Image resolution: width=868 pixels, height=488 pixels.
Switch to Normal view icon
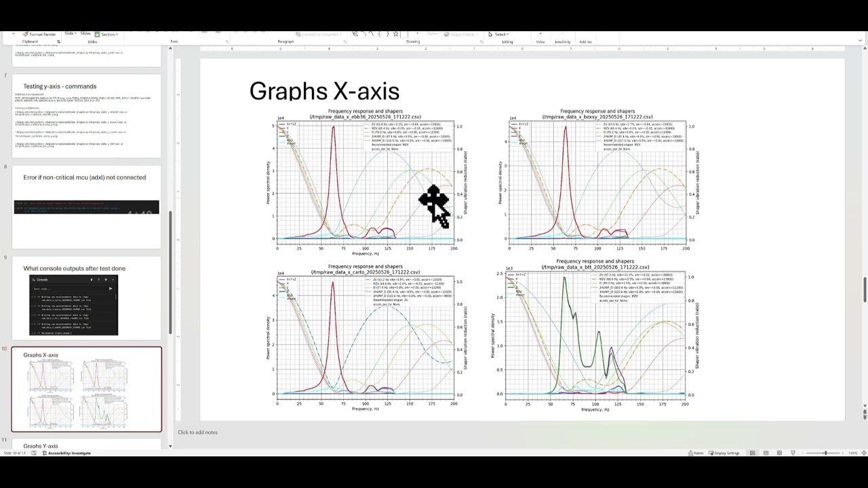(x=752, y=453)
